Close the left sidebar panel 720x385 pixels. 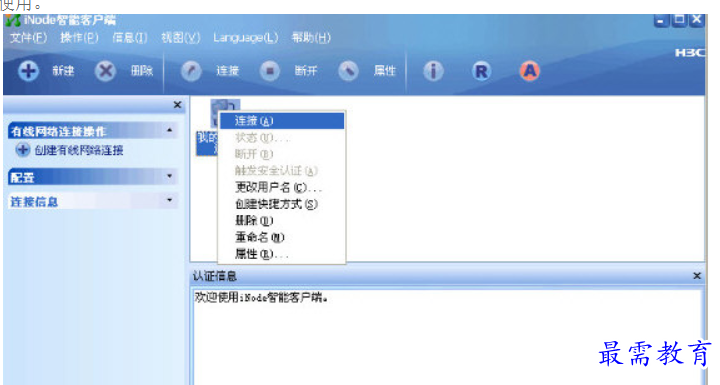[x=177, y=105]
